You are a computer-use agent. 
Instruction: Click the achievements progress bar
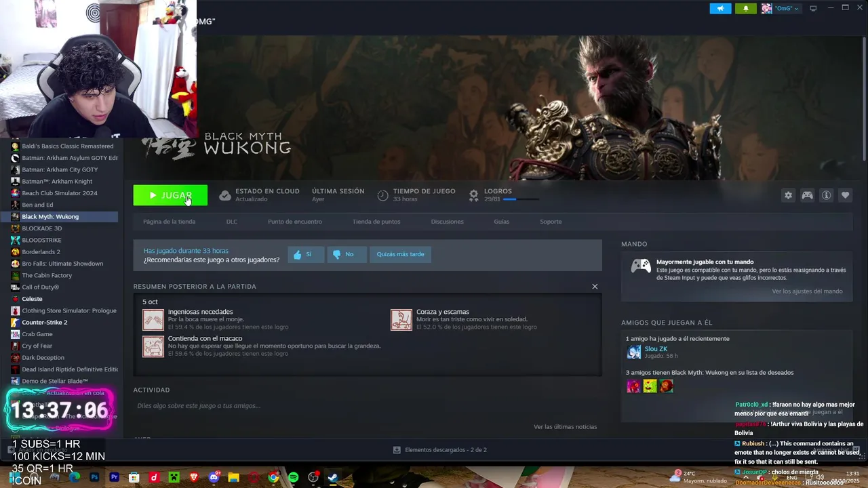tap(521, 199)
